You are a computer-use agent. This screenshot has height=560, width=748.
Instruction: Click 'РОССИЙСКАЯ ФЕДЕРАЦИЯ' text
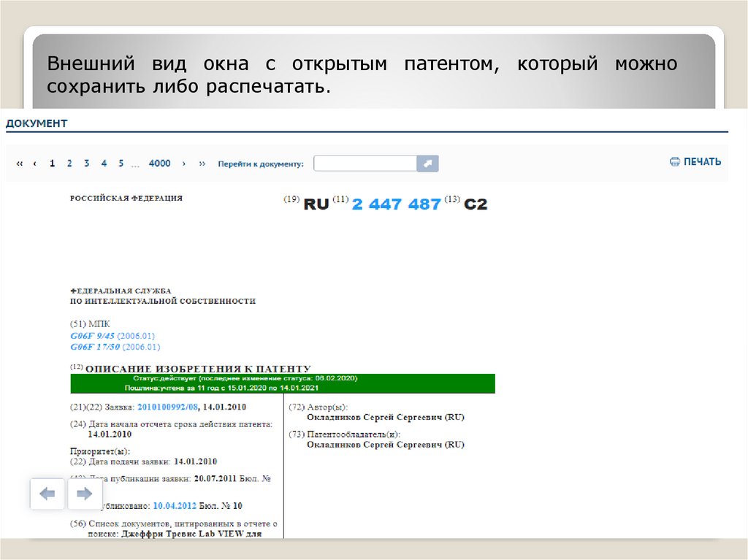click(x=126, y=198)
